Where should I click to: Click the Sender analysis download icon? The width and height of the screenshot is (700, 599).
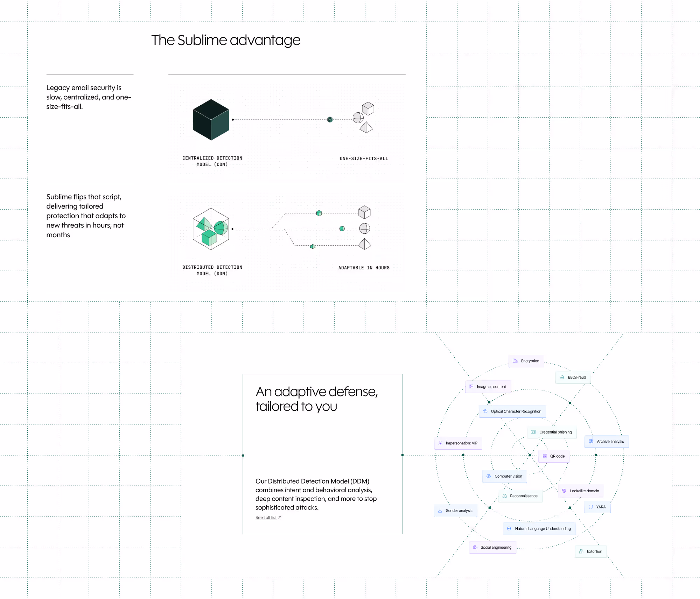point(440,510)
